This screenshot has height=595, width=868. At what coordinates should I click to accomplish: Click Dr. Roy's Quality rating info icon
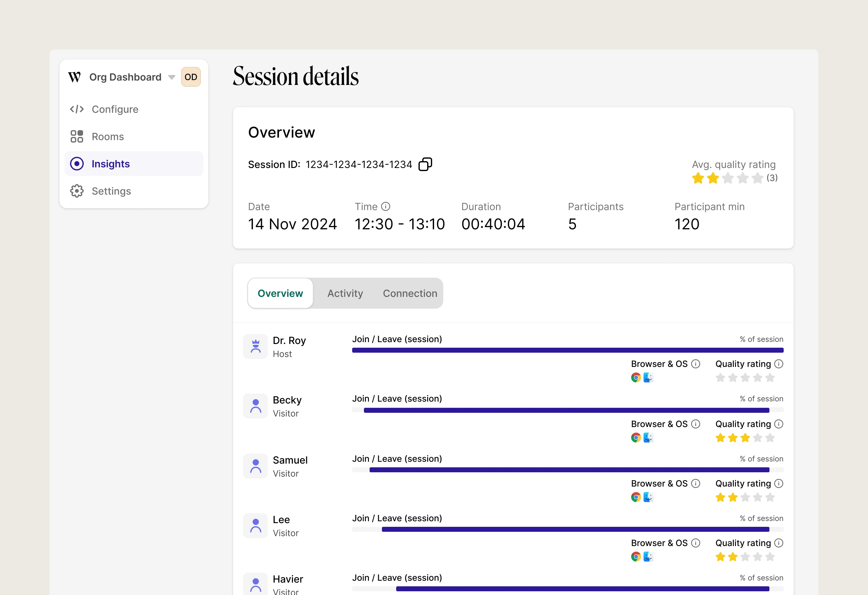pyautogui.click(x=779, y=364)
